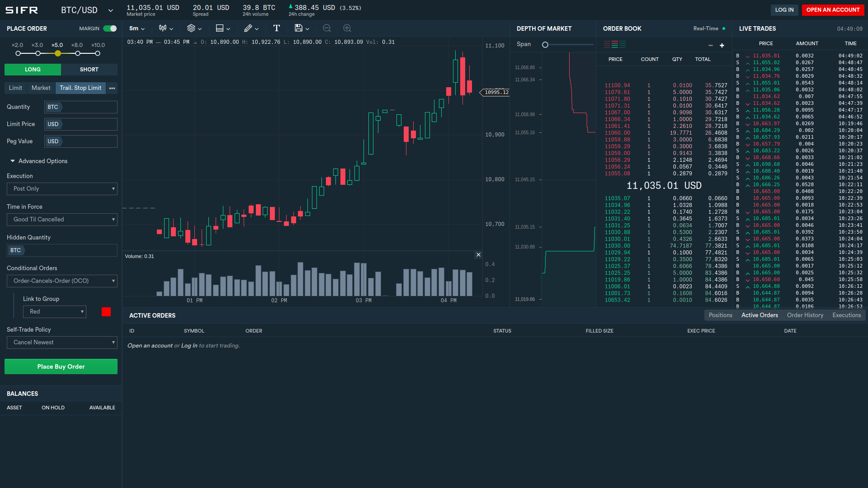Open the Execution Post Only dropdown
This screenshot has width=868, height=488.
pos(62,189)
